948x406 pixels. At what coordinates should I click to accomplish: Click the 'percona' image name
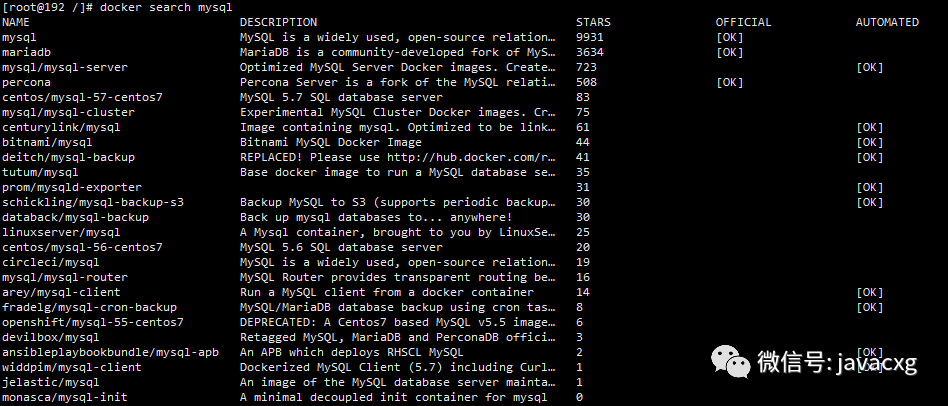point(26,82)
